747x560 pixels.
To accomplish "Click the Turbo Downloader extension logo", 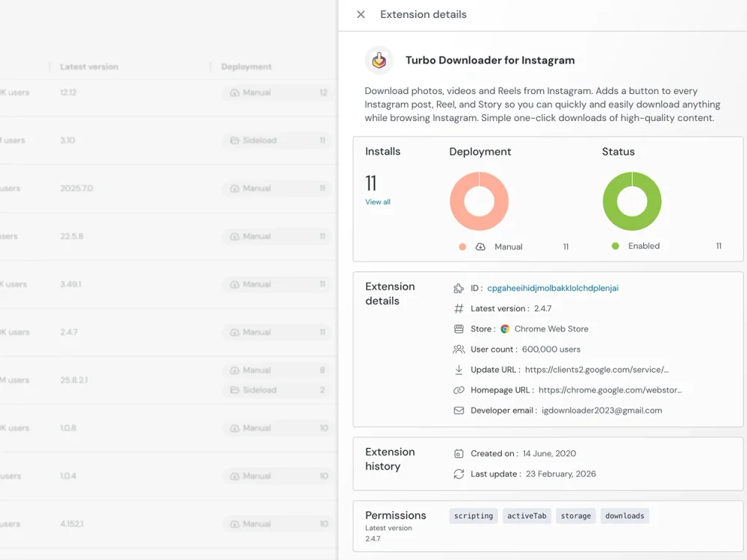I will click(379, 60).
